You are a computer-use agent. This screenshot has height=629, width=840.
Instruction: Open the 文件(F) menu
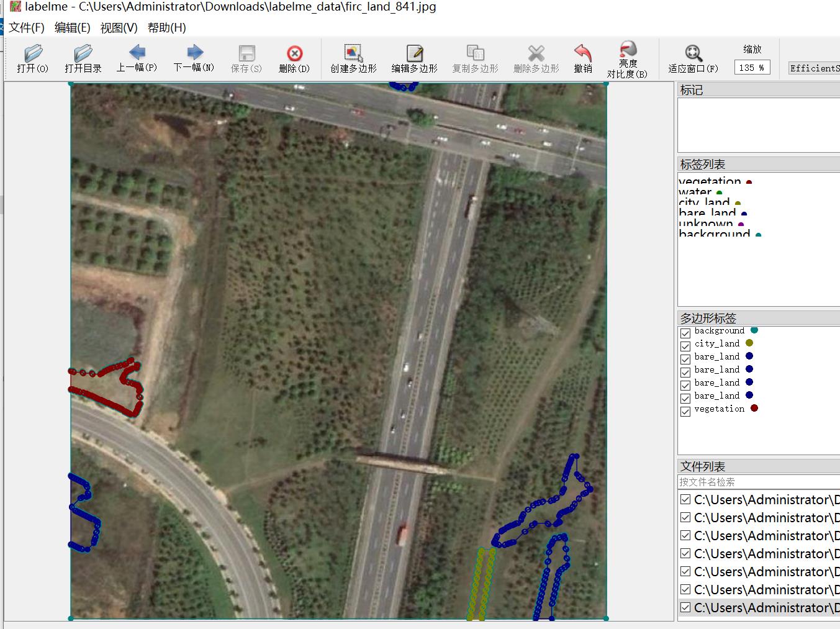(x=27, y=28)
